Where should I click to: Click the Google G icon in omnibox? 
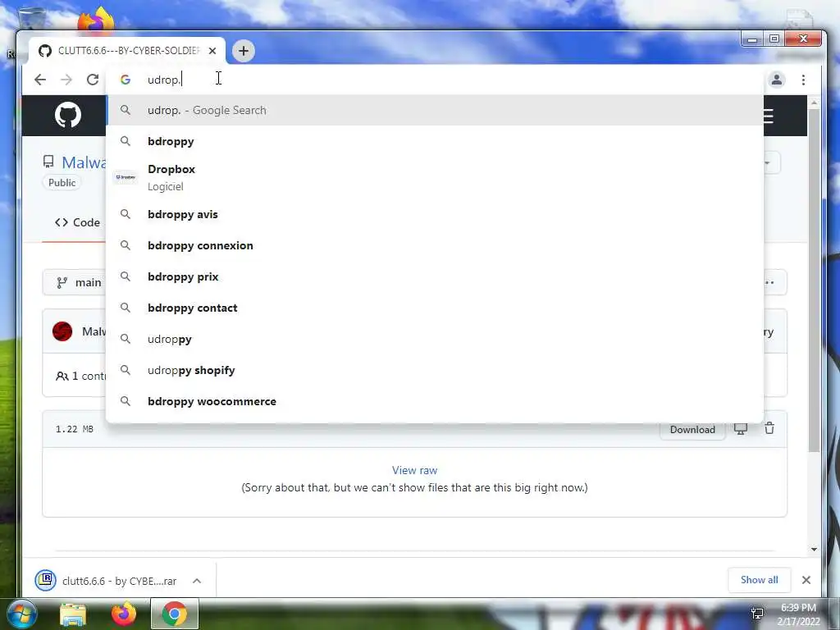pyautogui.click(x=126, y=80)
